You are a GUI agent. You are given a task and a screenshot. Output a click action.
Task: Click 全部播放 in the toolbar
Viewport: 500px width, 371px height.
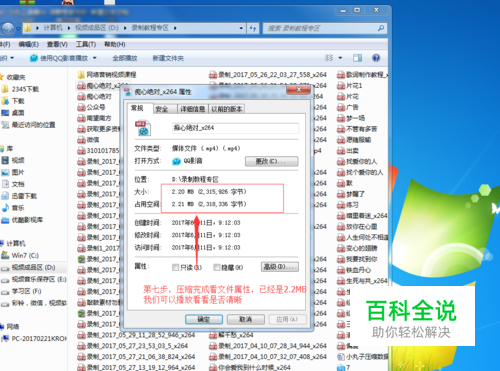(x=125, y=58)
